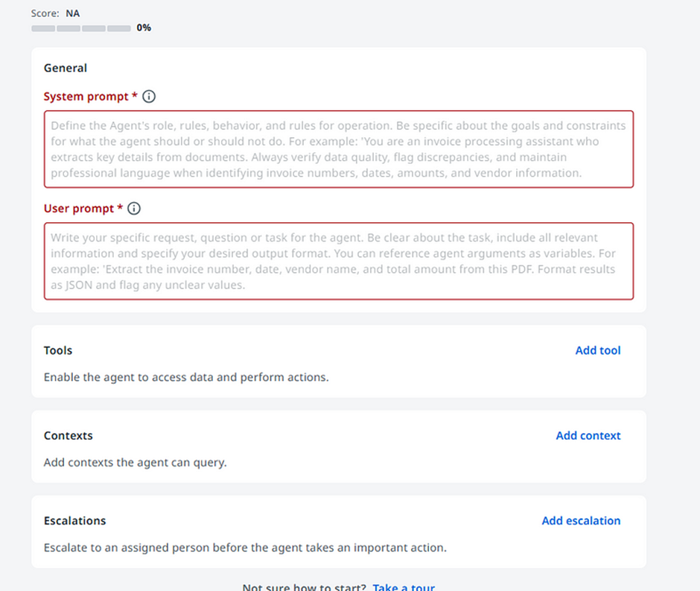Click the last segment of the score bar
Screen dimensions: 700x591
119,28
